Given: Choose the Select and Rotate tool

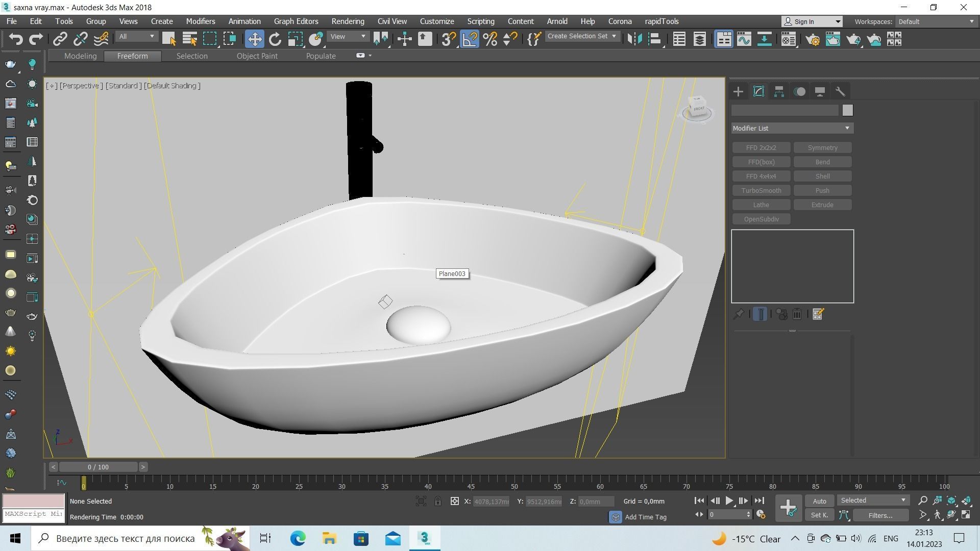Looking at the screenshot, I should pos(275,39).
